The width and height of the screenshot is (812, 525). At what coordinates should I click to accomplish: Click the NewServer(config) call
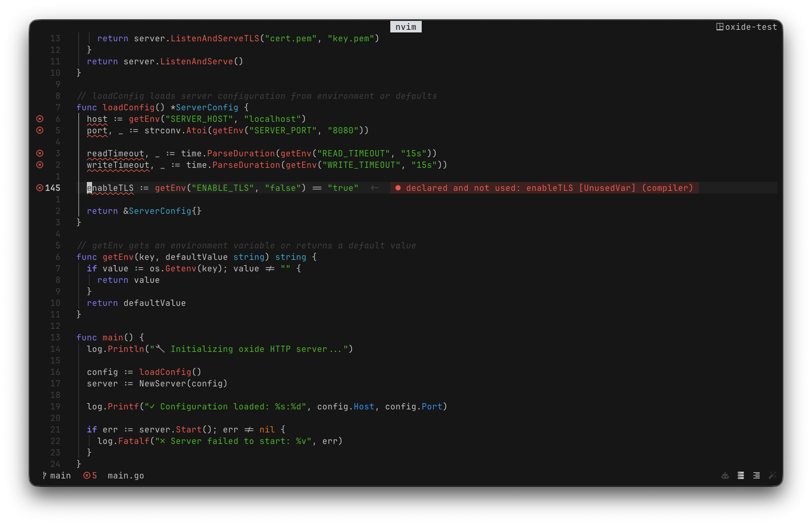click(184, 383)
